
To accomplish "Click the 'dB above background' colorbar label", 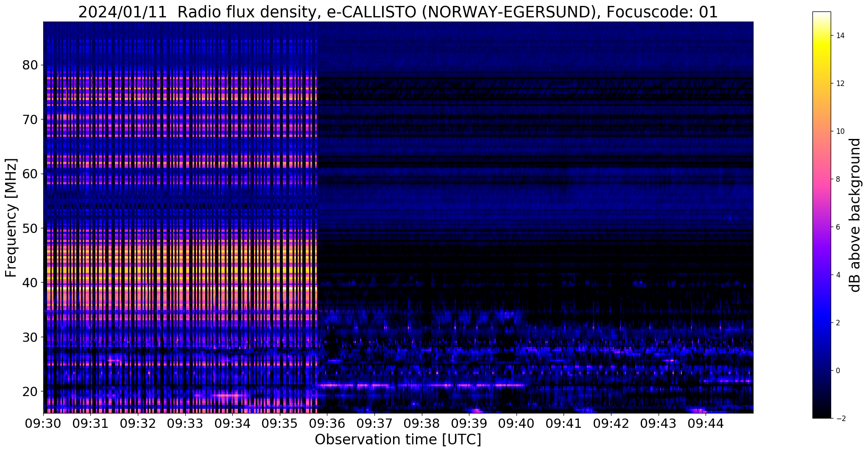I will pyautogui.click(x=855, y=215).
